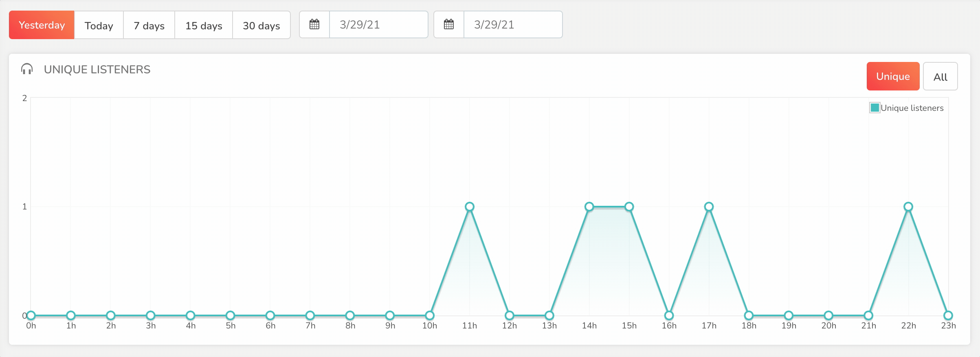The height and width of the screenshot is (357, 980).
Task: Click the 14h data point
Action: tap(589, 207)
